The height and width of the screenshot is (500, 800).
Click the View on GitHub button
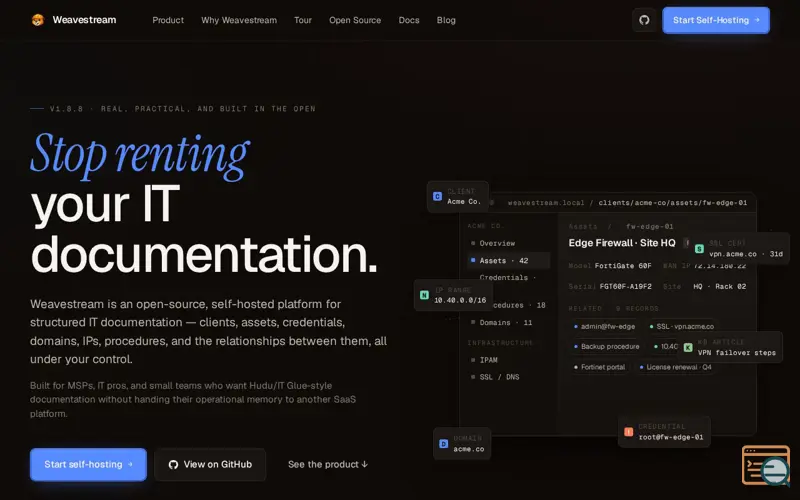210,464
